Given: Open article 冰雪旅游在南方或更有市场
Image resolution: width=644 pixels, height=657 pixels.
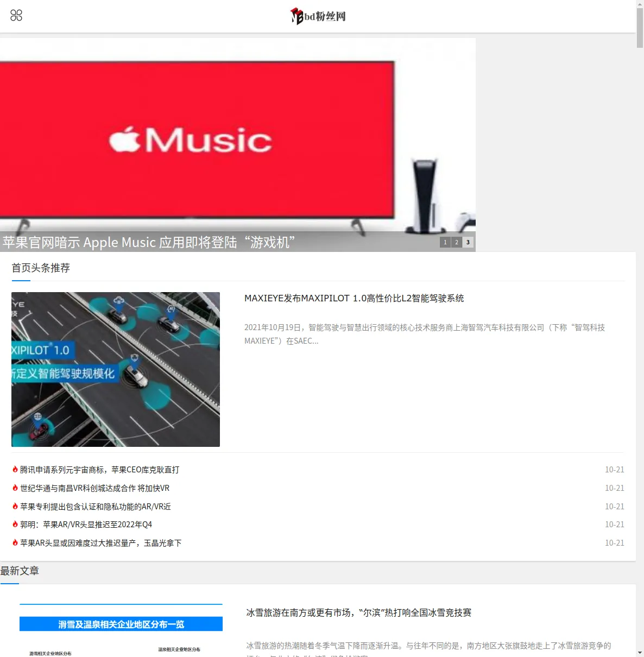Looking at the screenshot, I should tap(359, 612).
